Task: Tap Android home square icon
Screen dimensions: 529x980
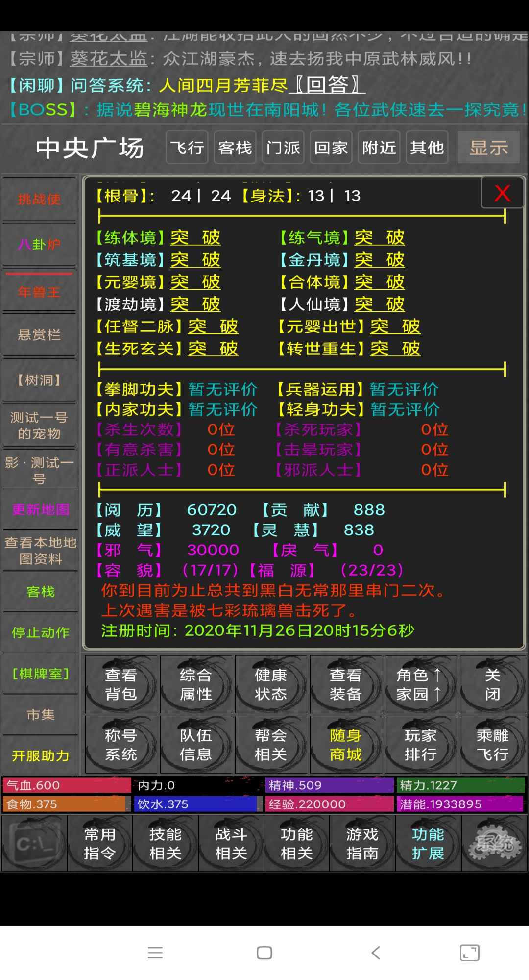Action: click(264, 953)
